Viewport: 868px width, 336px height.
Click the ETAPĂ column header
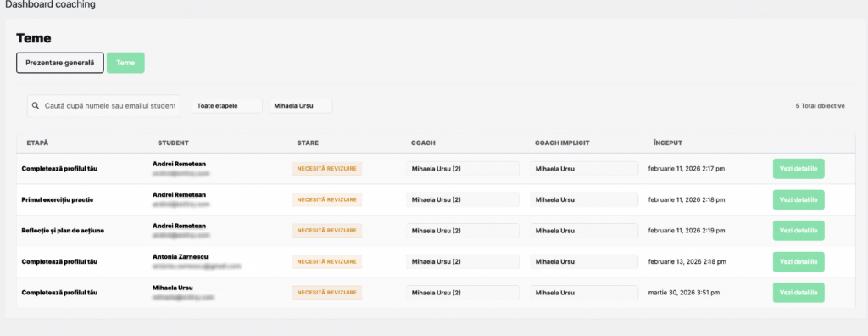[37, 143]
